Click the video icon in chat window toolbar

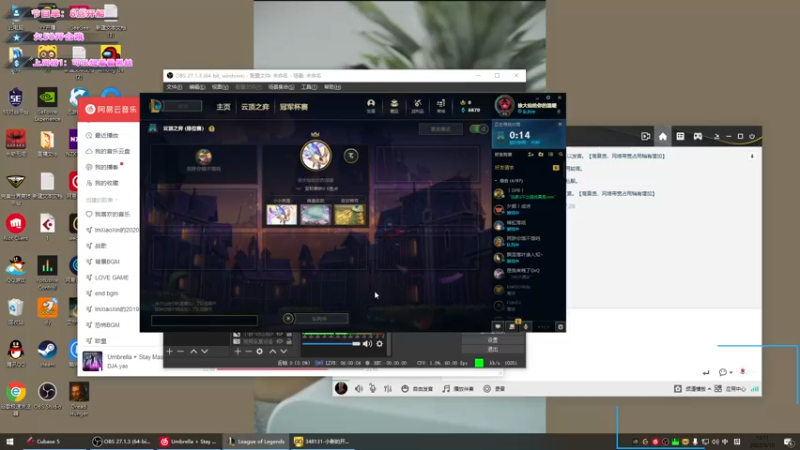[x=645, y=136]
